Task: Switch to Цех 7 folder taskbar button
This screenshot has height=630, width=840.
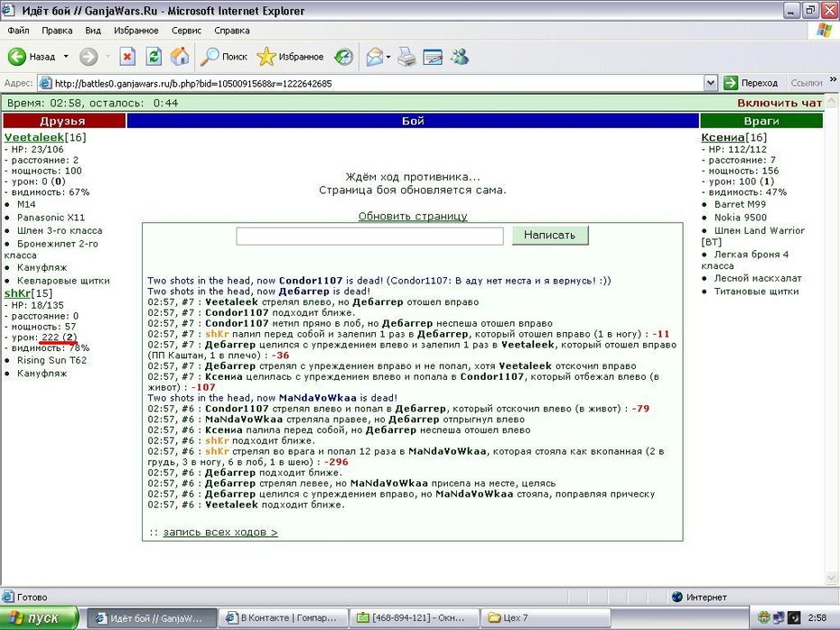Action: click(546, 618)
